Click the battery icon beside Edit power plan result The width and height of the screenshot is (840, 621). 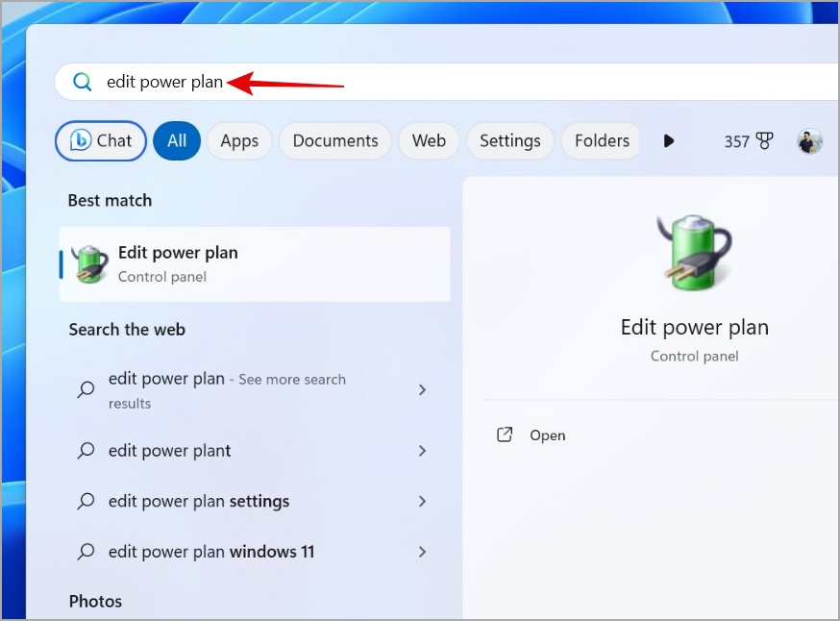click(90, 263)
